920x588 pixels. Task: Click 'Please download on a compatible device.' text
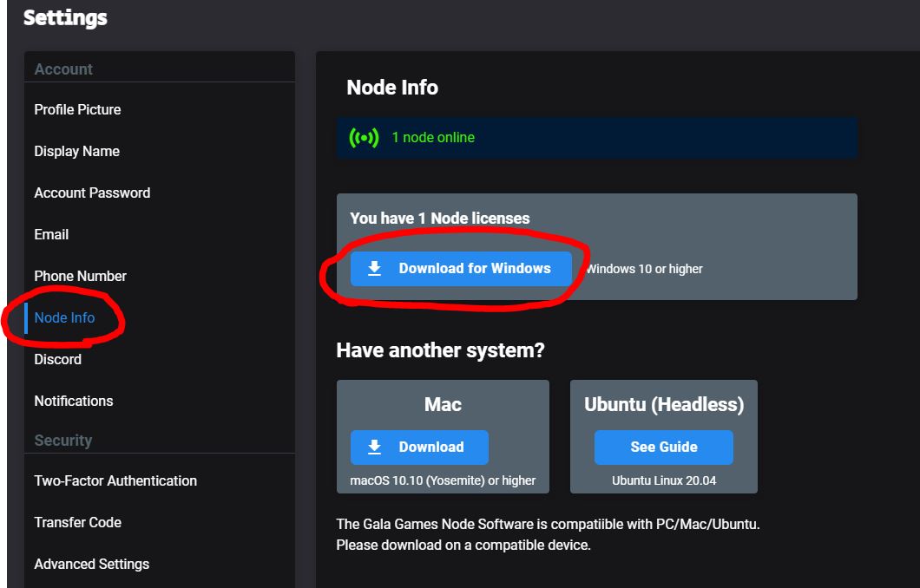pos(463,546)
